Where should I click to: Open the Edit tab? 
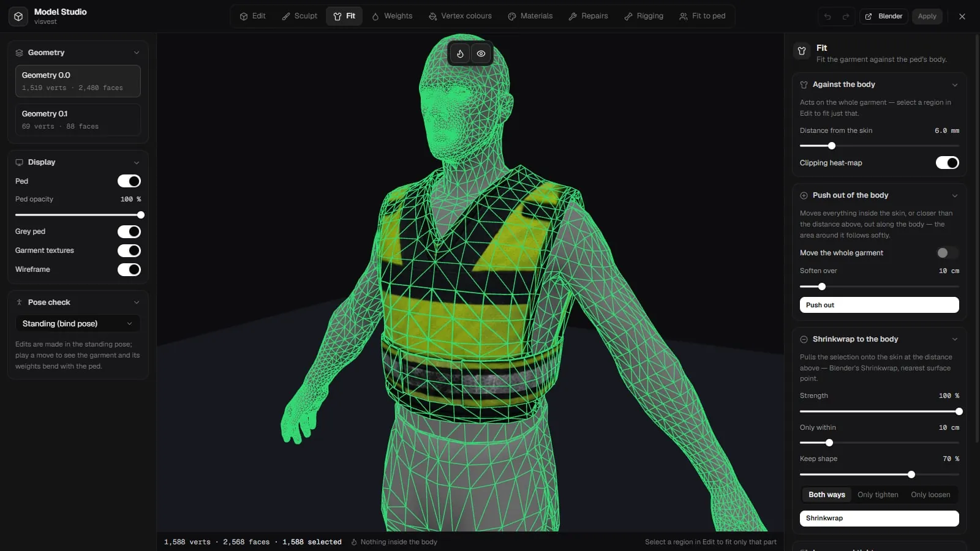click(252, 16)
